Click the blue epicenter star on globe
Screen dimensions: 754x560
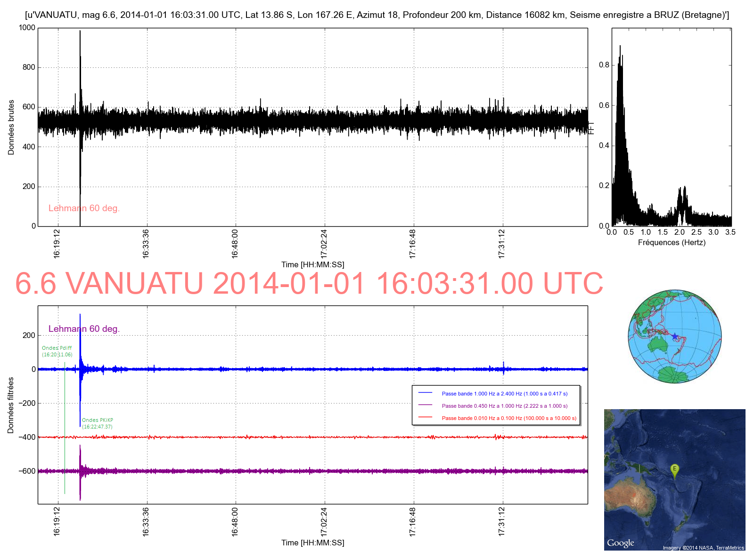click(x=674, y=336)
